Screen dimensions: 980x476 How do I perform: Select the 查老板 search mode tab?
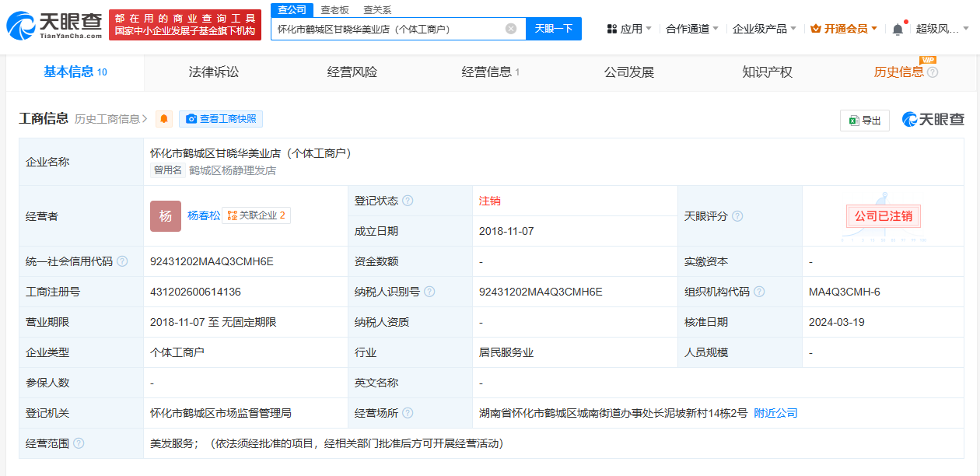pos(334,10)
